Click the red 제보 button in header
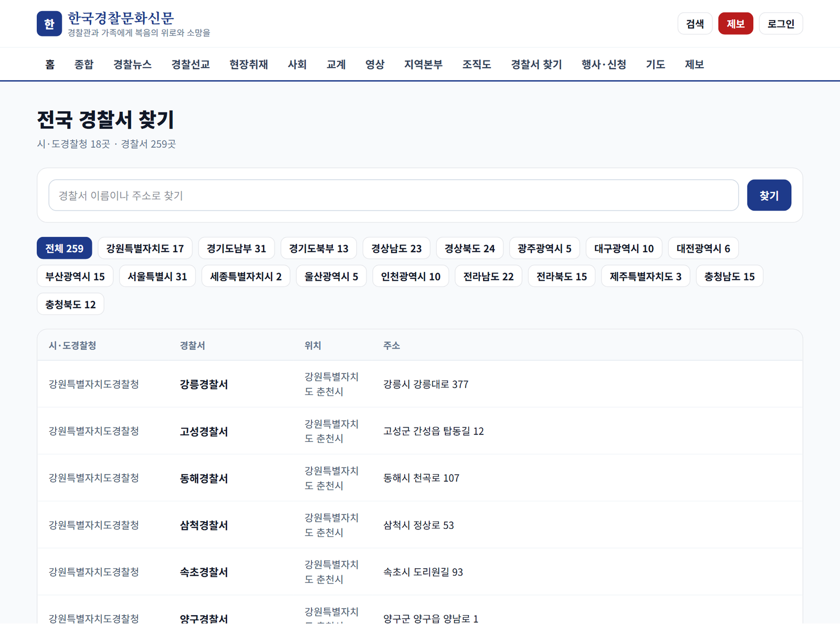Viewport: 840px width, 624px height. coord(736,24)
